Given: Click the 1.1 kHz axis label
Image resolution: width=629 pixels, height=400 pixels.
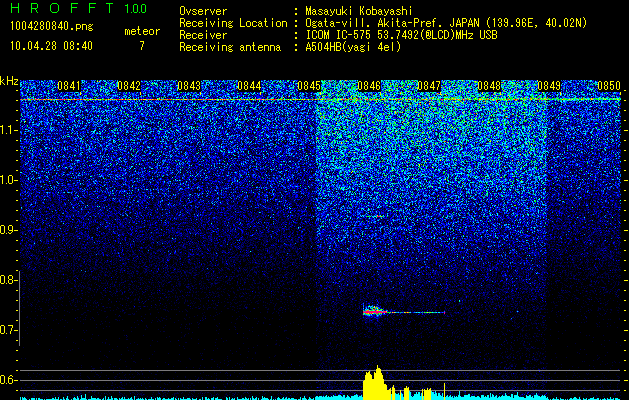Looking at the screenshot, I should pyautogui.click(x=9, y=130).
